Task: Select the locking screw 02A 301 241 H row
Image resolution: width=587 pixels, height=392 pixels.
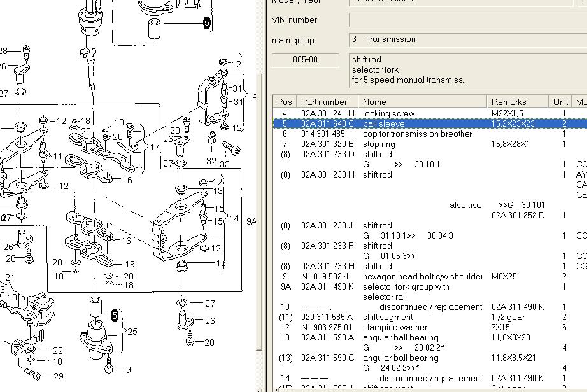Action: 388,113
